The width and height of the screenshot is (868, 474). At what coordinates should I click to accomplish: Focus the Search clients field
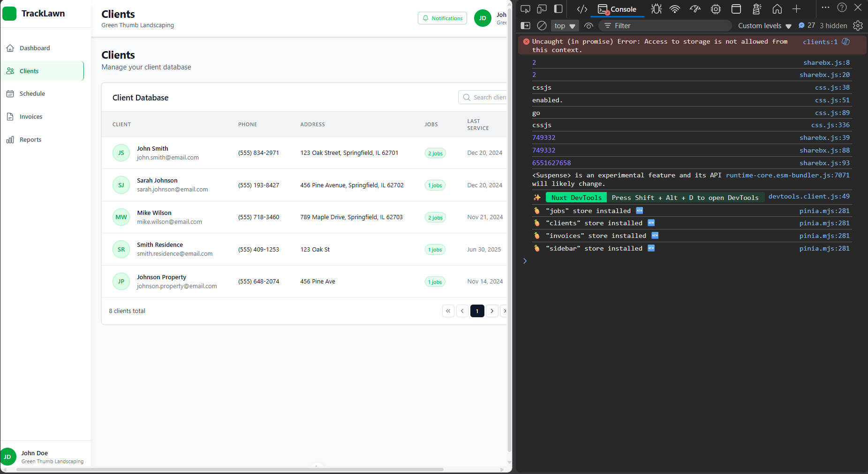483,97
